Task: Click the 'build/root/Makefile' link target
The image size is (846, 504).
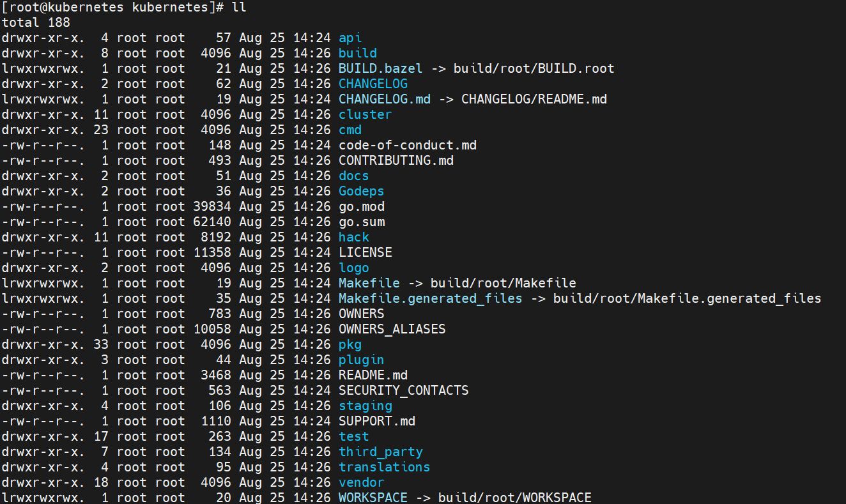Action: (504, 283)
